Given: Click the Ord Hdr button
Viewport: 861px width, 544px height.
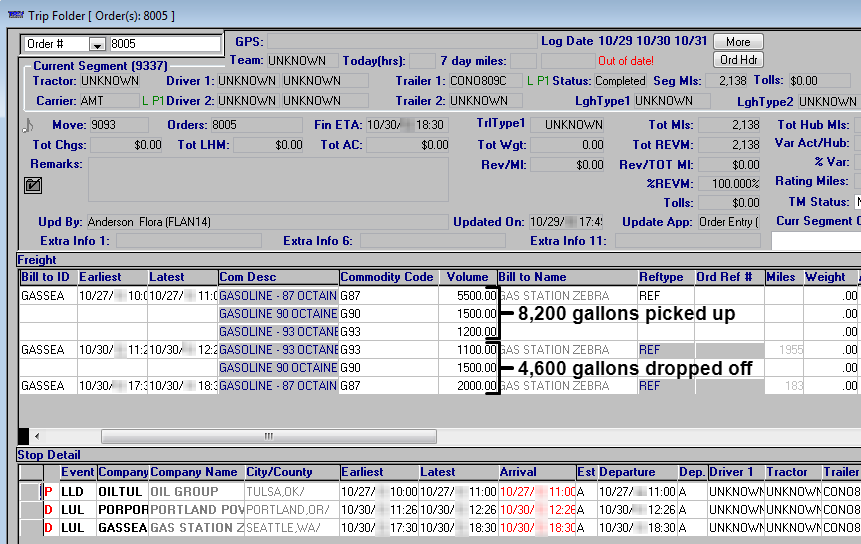Looking at the screenshot, I should pos(738,60).
